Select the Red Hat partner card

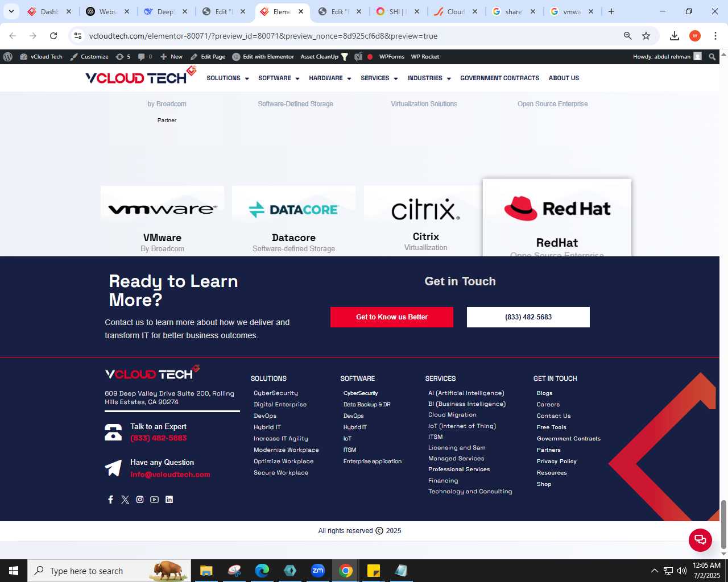(x=557, y=218)
